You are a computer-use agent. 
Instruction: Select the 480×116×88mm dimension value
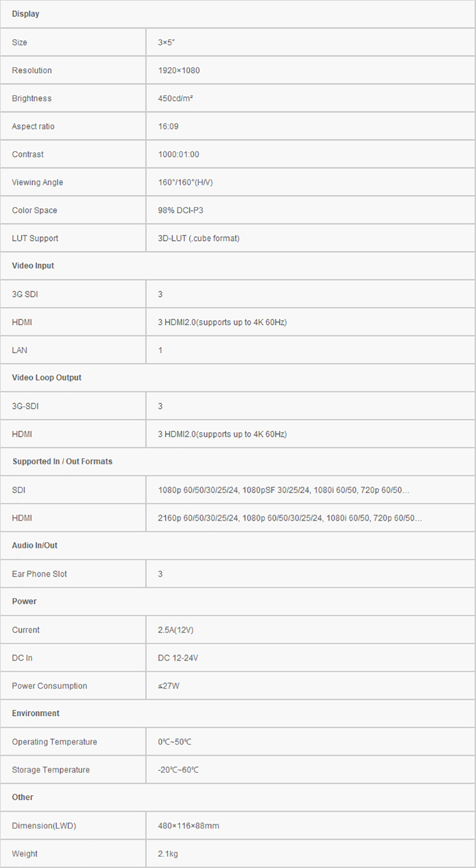[188, 826]
